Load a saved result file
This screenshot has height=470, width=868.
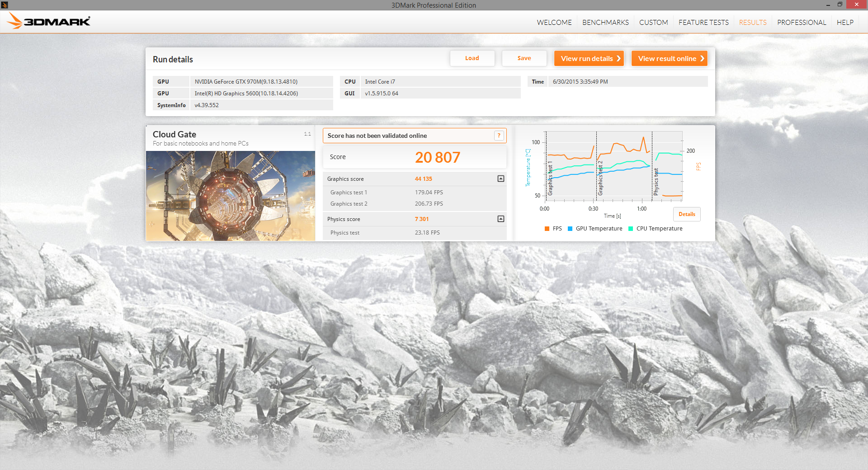coord(472,58)
